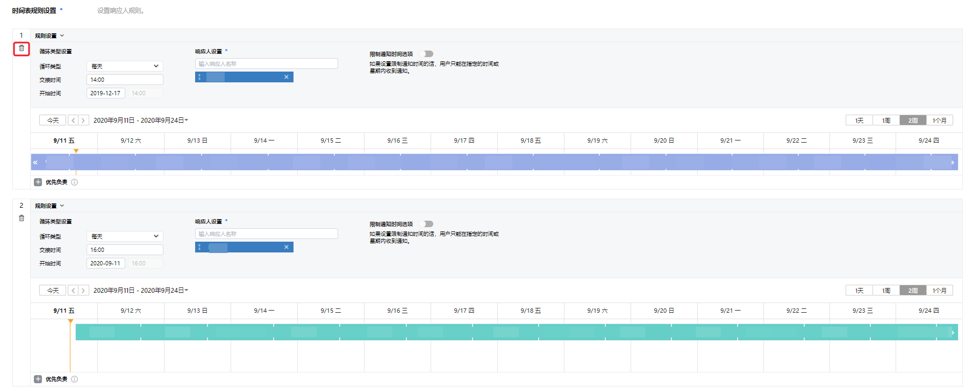Go to next period in rule 2 calendar
Viewport: 980px width, 387px height.
click(x=83, y=291)
